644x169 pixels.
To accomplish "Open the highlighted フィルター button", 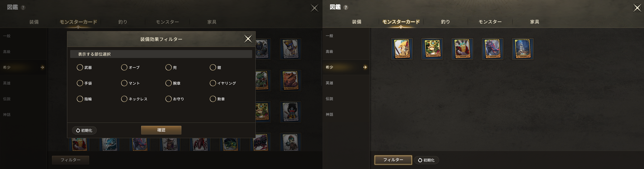I will 393,160.
